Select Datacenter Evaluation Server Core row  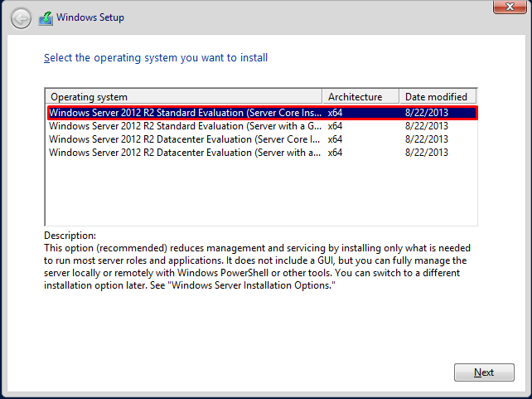263,139
